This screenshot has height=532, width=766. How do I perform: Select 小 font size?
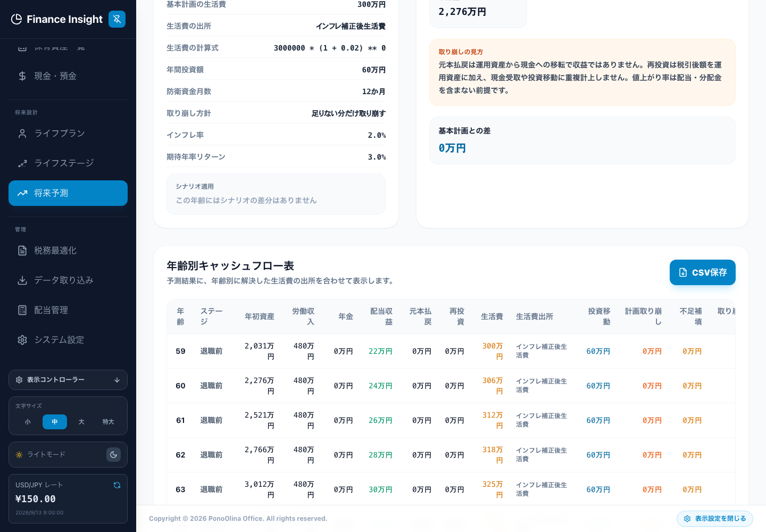click(28, 422)
